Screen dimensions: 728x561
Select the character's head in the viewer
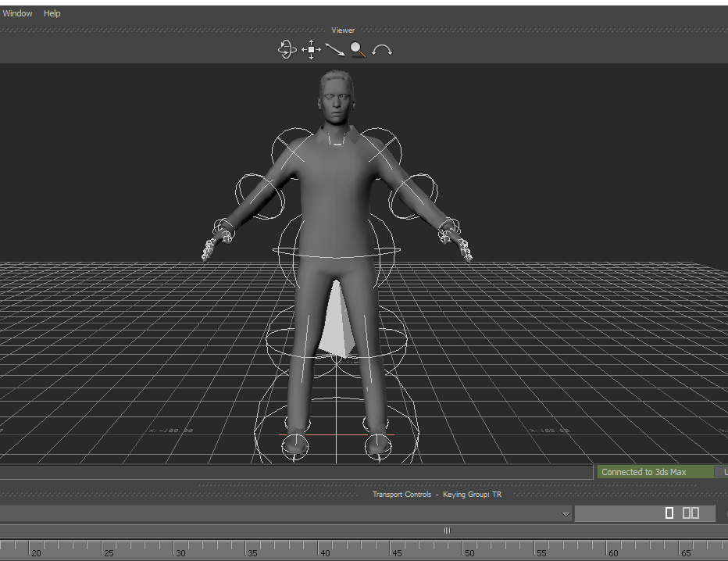click(x=336, y=98)
